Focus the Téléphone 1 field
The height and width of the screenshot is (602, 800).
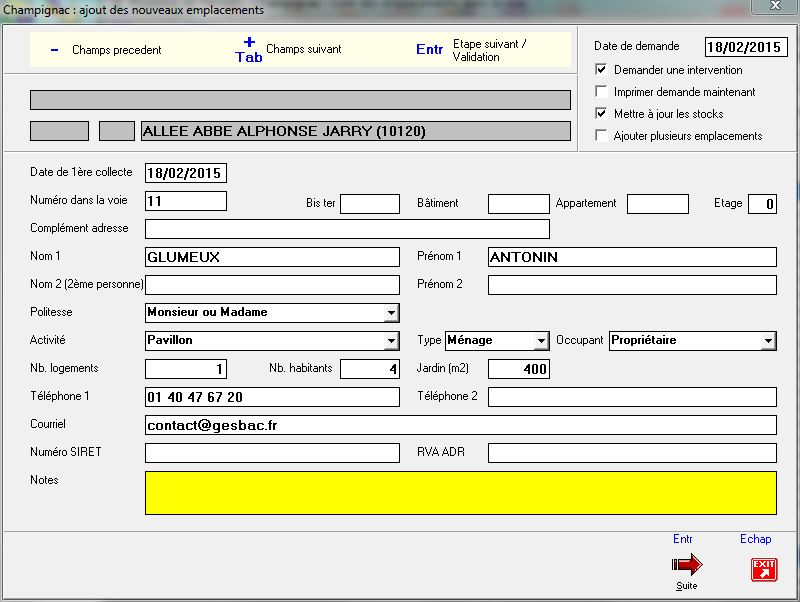[x=272, y=397]
